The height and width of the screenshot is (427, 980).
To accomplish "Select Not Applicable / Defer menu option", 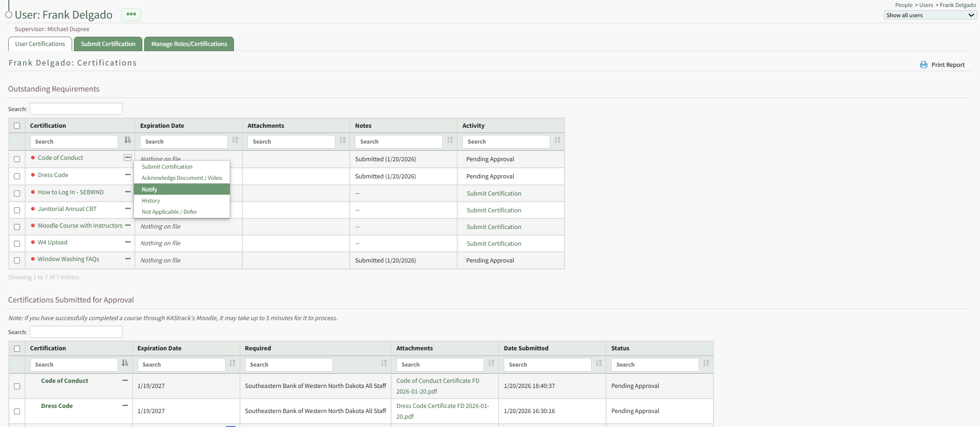I will [169, 212].
